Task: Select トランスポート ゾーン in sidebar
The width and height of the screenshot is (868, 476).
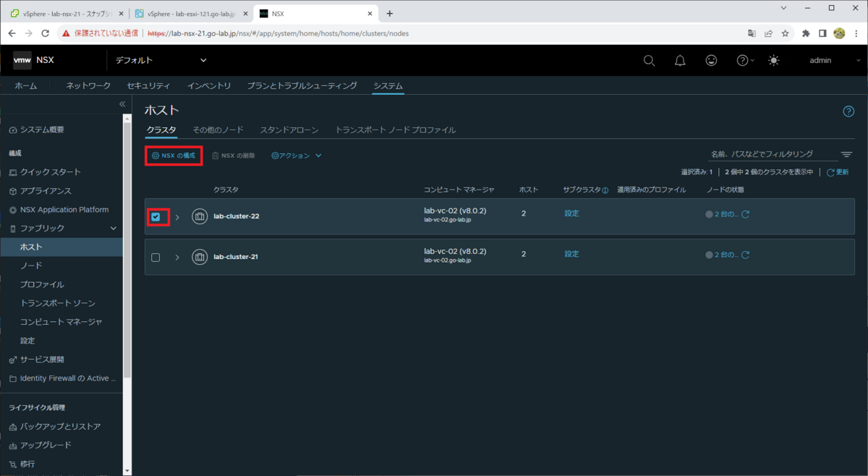Action: [57, 303]
